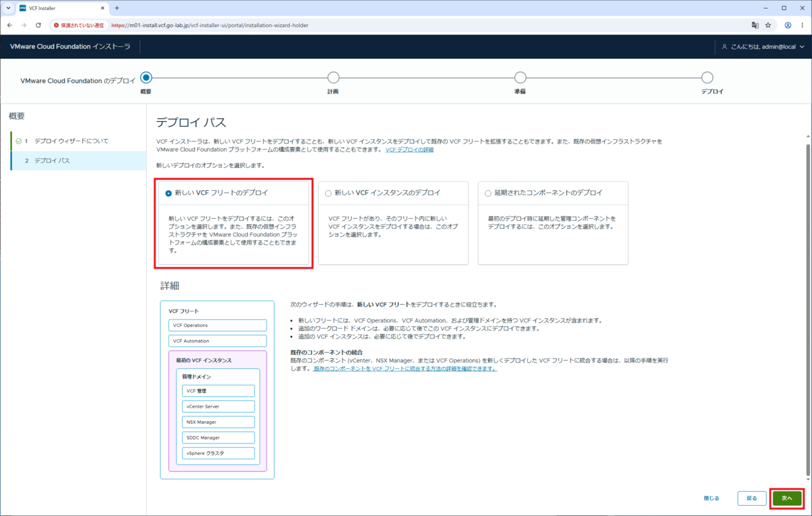Image resolution: width=812 pixels, height=516 pixels.
Task: Click the green 次へ button
Action: pyautogui.click(x=787, y=498)
